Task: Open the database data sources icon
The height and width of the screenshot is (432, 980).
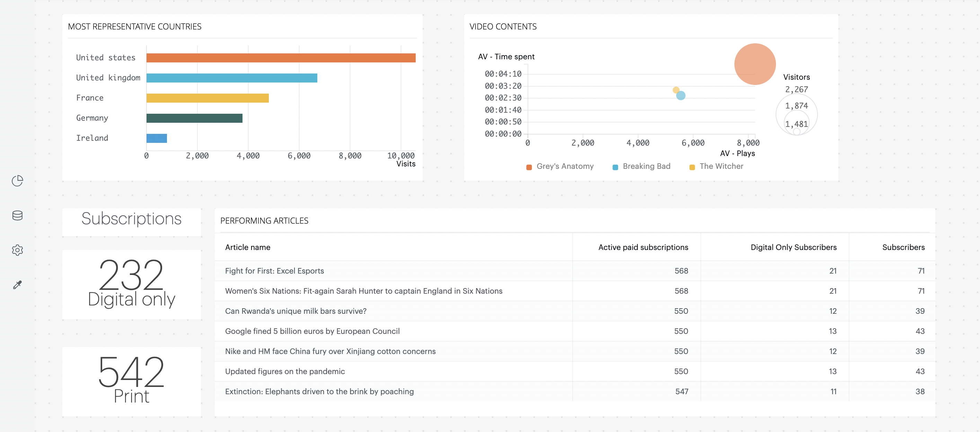Action: [17, 215]
